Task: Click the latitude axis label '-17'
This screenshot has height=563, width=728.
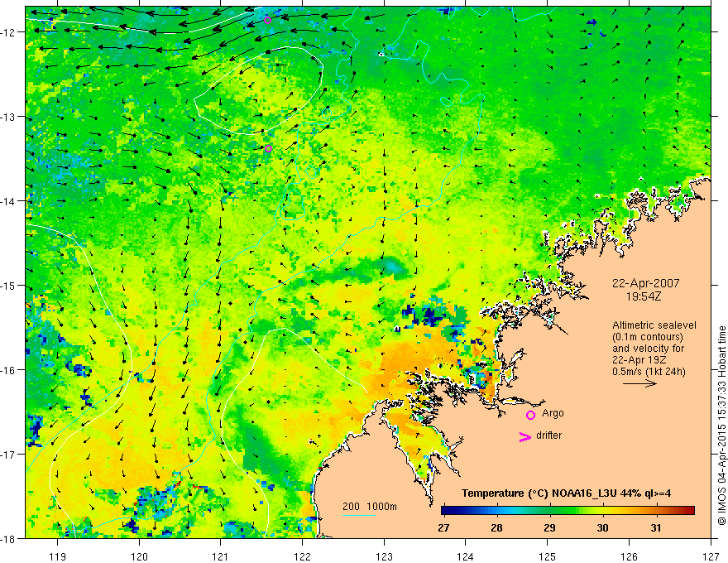Action: tap(10, 455)
